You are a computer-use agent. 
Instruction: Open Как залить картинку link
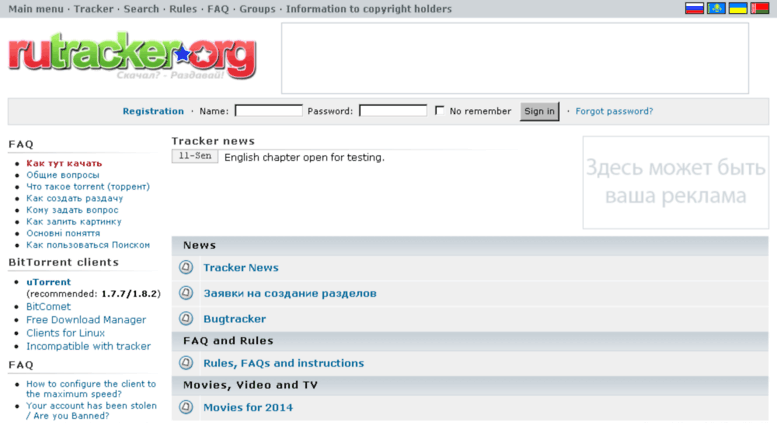(x=74, y=221)
